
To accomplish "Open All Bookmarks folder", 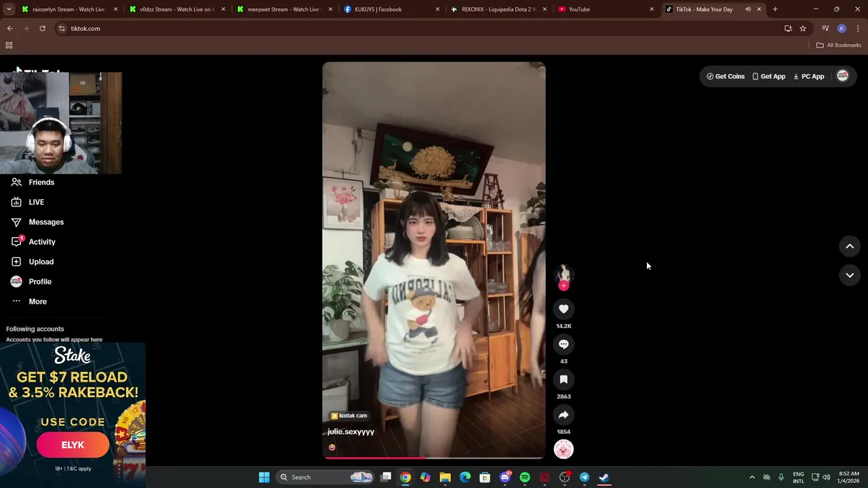I will coord(839,45).
